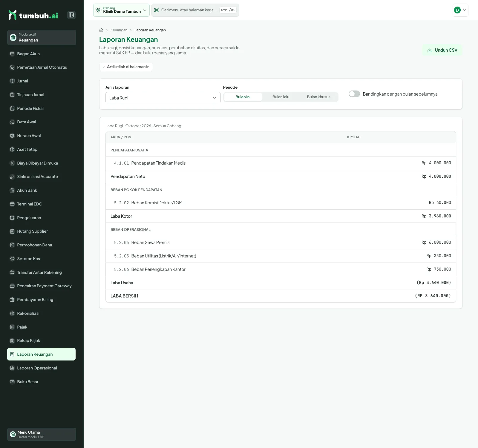
Task: Open the Cabang Klinik Demo Tumbuh selector
Action: [121, 10]
